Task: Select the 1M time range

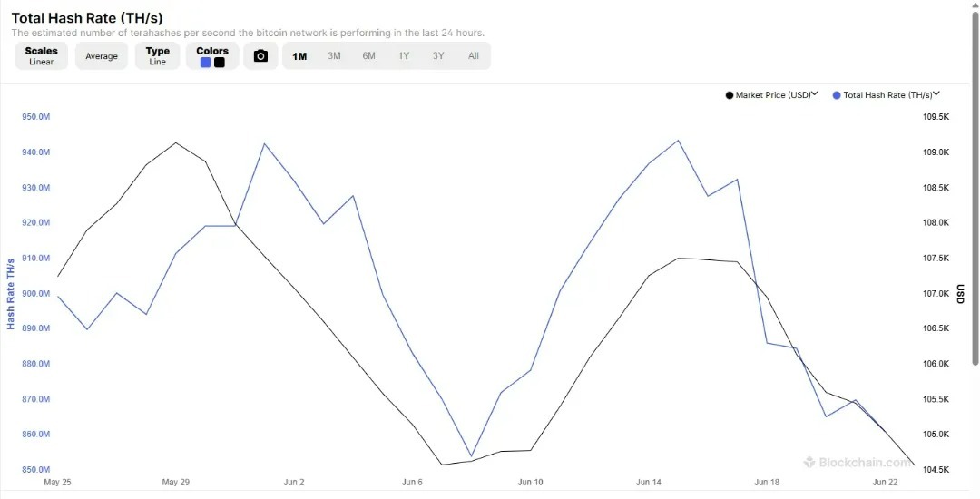Action: tap(299, 56)
